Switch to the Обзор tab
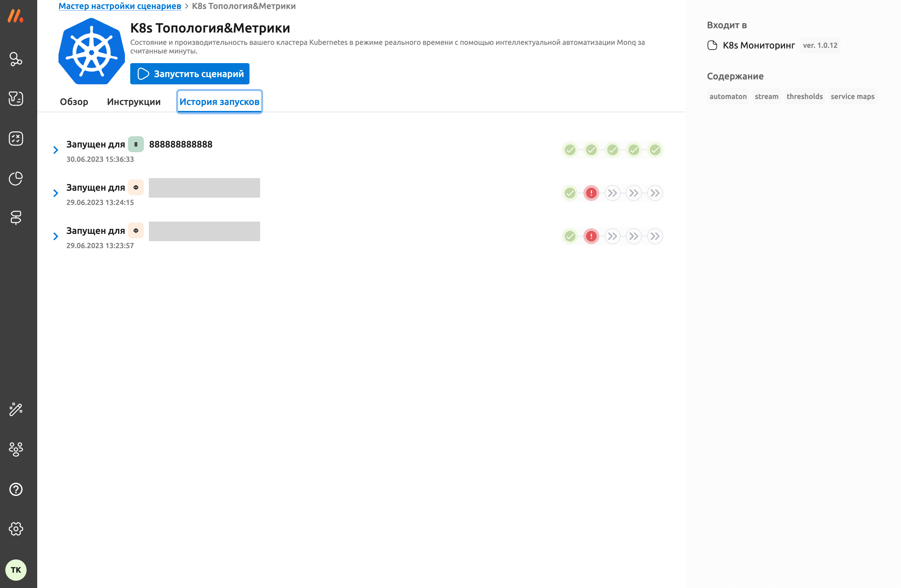Image resolution: width=901 pixels, height=588 pixels. (74, 101)
